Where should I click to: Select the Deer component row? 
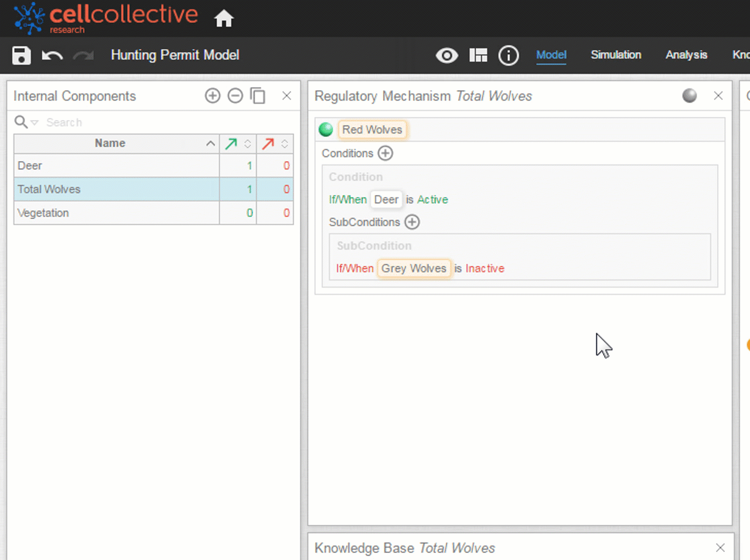[154, 166]
